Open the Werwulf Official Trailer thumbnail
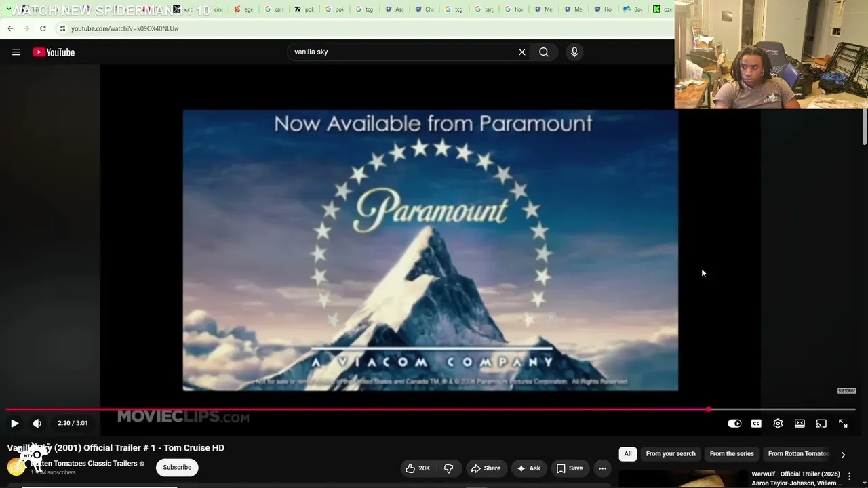This screenshot has height=488, width=868. (x=683, y=479)
